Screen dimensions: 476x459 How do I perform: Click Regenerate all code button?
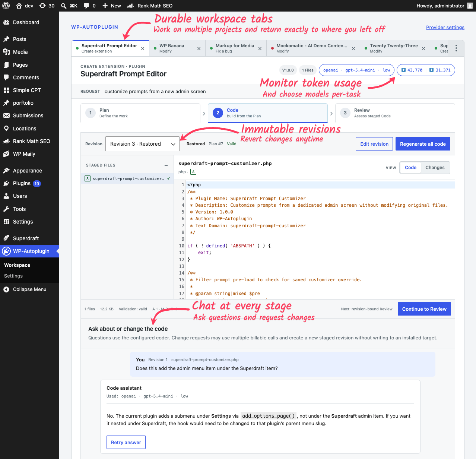[x=423, y=144]
